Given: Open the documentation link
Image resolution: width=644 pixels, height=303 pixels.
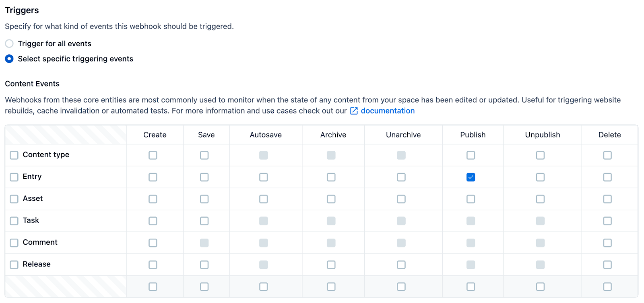Looking at the screenshot, I should coord(387,111).
